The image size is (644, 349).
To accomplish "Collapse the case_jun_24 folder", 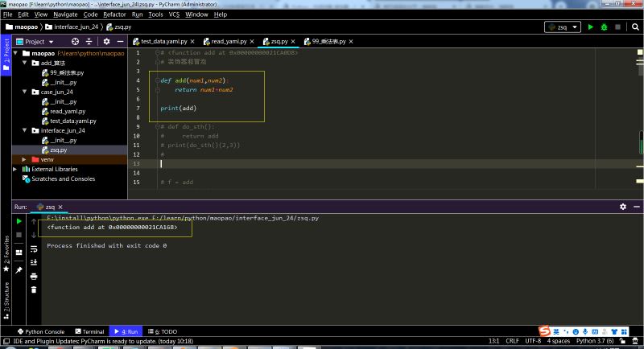I will click(x=25, y=92).
